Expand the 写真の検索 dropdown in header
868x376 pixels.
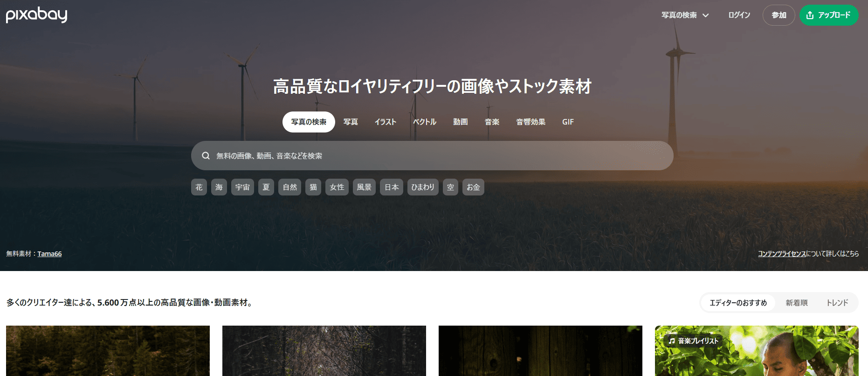tap(685, 15)
